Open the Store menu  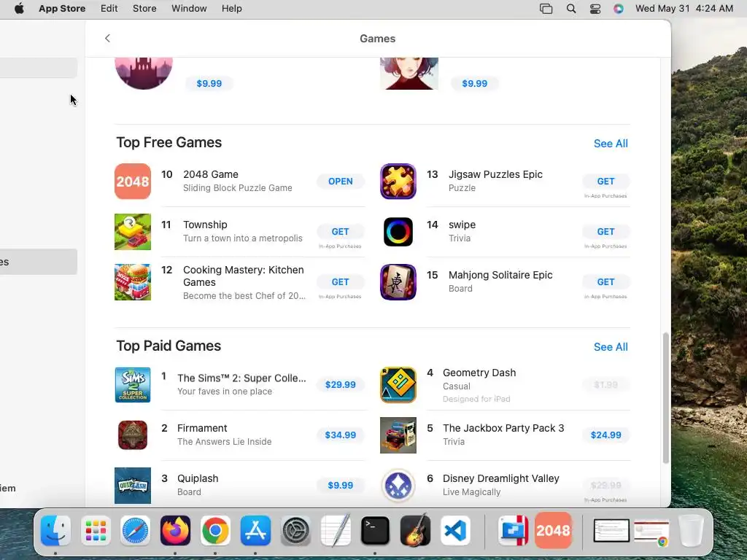[x=144, y=9]
